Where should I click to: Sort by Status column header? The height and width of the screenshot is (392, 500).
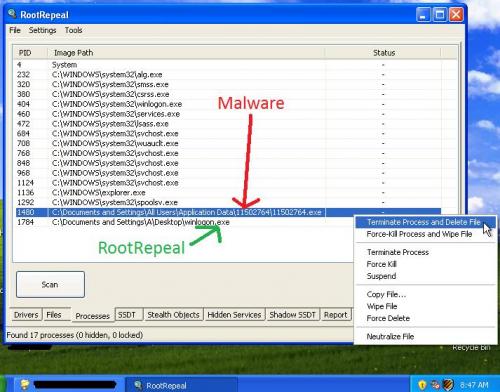(x=383, y=53)
